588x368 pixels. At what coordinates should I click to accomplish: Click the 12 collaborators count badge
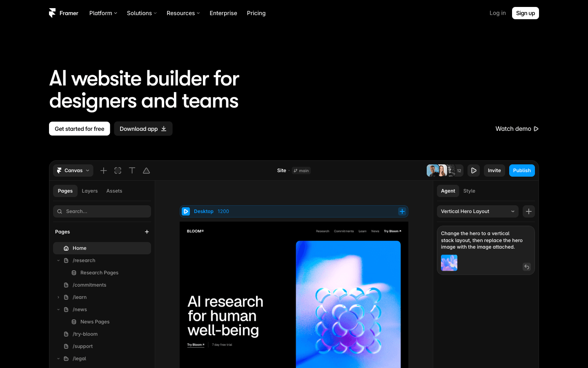459,171
